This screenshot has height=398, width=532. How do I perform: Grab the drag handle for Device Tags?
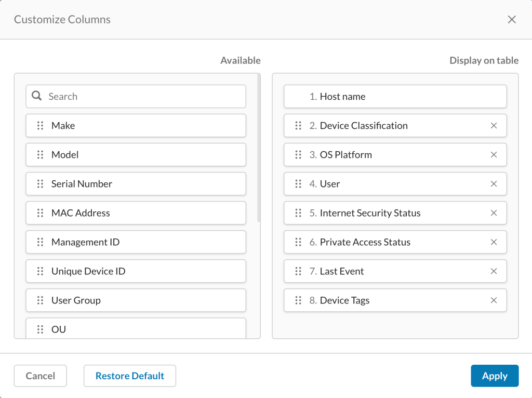298,301
